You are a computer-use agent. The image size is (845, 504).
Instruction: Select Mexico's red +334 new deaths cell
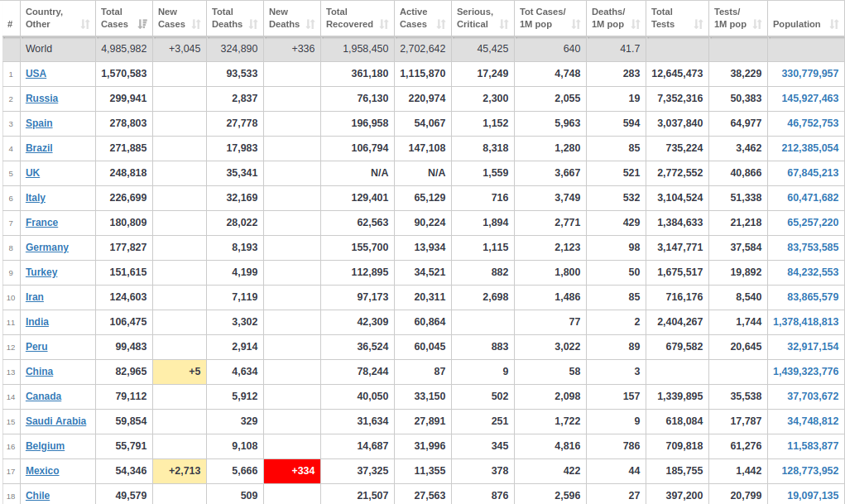pos(292,471)
